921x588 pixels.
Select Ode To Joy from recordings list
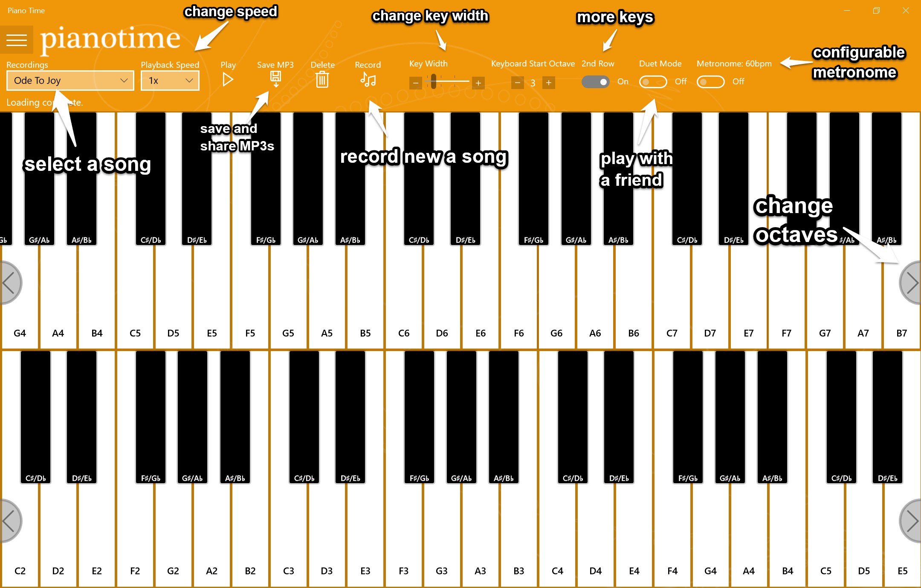67,81
